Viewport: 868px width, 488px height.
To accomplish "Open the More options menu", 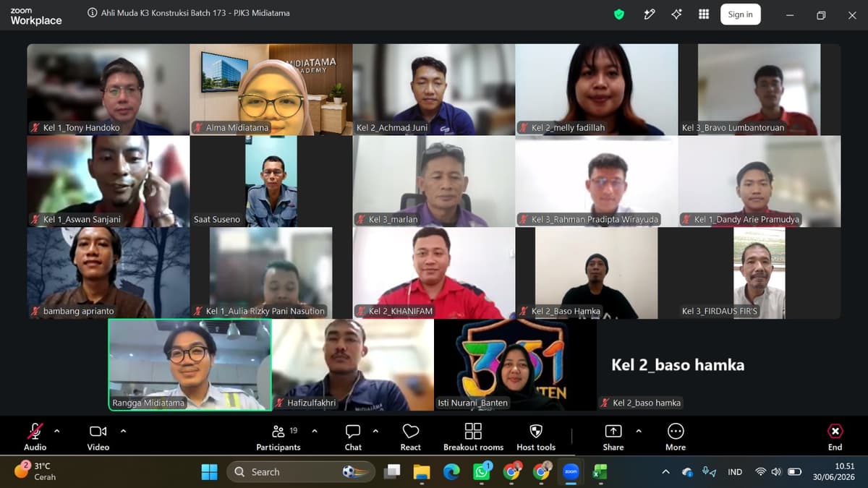I will pyautogui.click(x=676, y=436).
